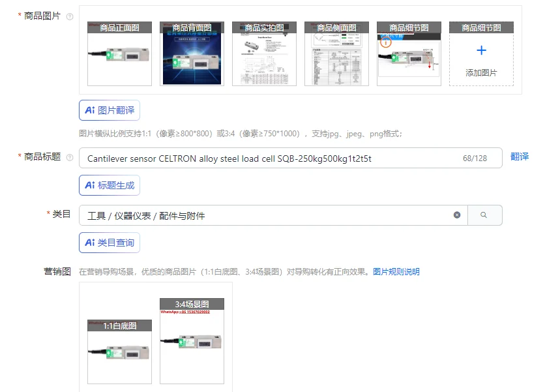This screenshot has width=560, height=392.
Task: Clear the 类目 category field
Action: pyautogui.click(x=457, y=215)
